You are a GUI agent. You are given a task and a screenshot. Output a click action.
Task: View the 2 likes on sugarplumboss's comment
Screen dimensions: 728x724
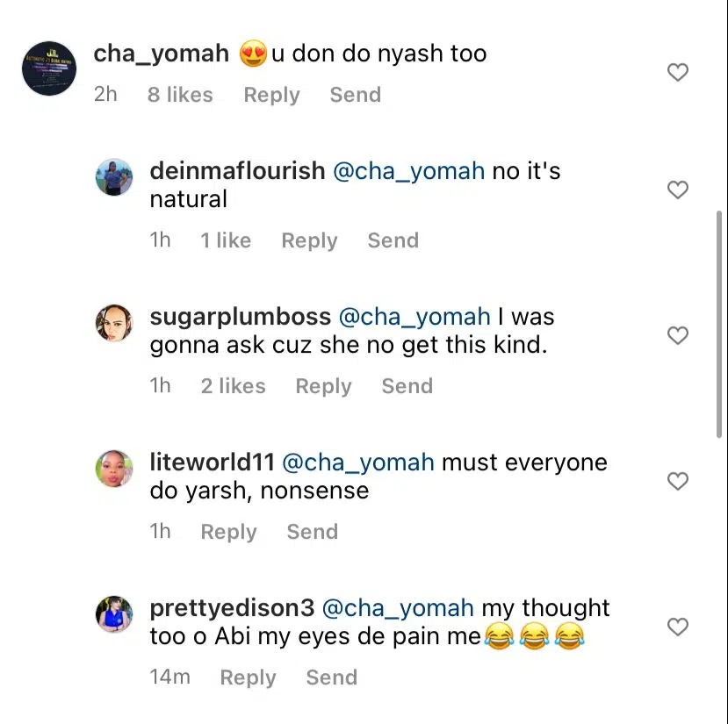coord(233,386)
